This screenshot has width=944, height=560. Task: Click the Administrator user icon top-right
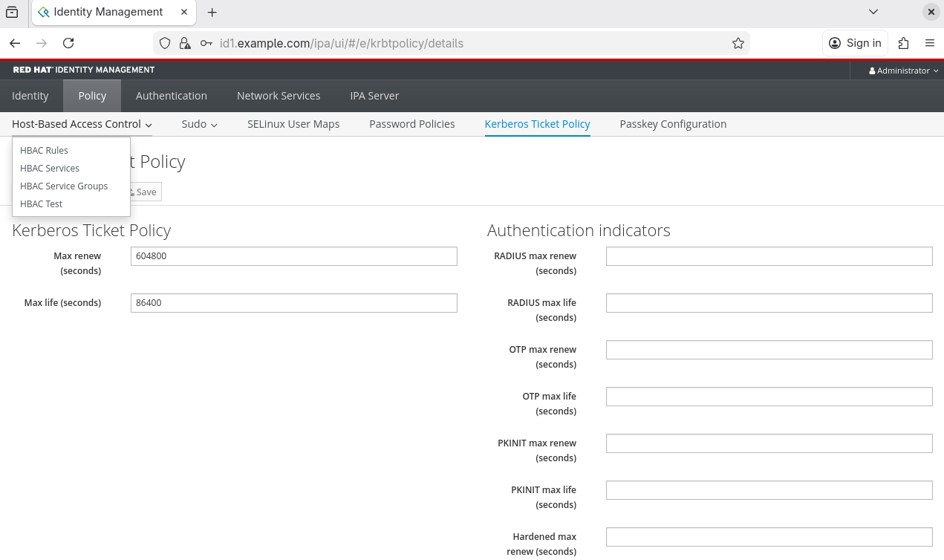tap(872, 71)
